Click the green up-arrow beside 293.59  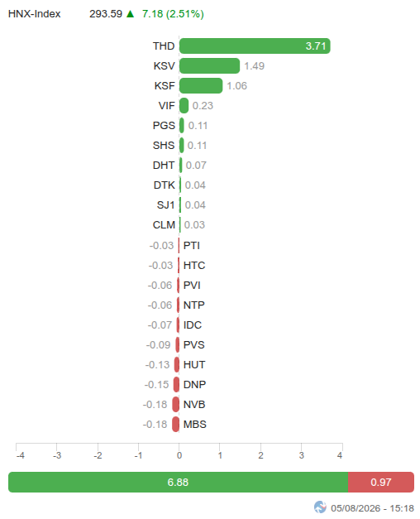click(130, 14)
